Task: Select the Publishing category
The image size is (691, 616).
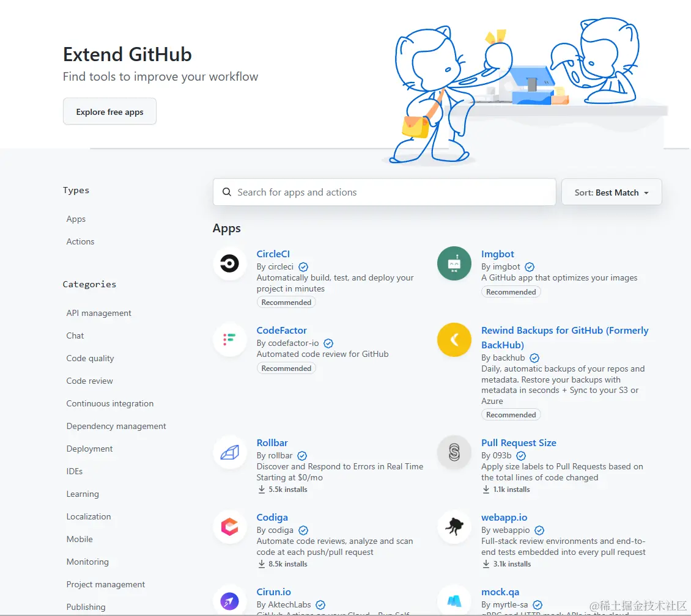Action: (x=86, y=607)
